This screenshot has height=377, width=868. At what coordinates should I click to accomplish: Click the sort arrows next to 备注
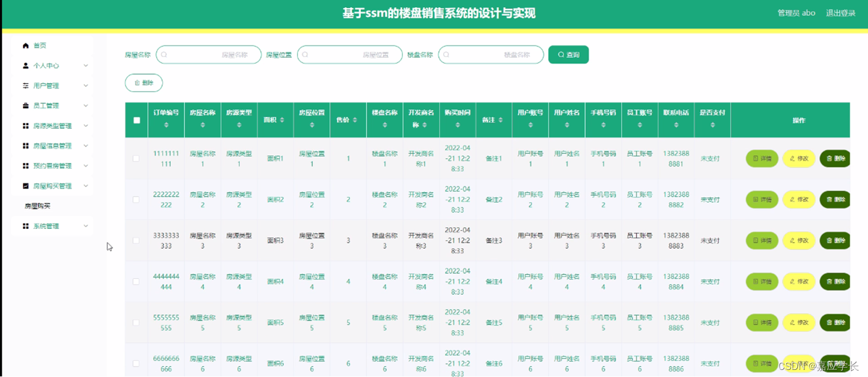(x=501, y=120)
